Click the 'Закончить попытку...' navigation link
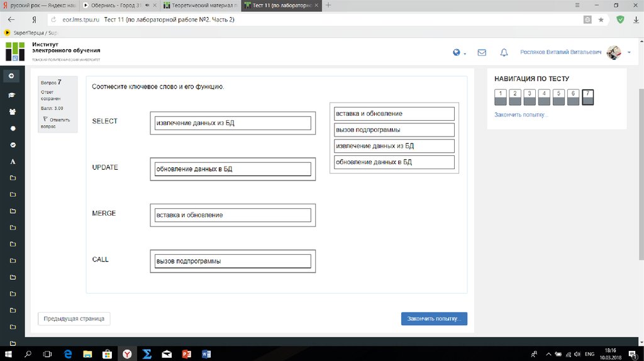The height and width of the screenshot is (361, 644). click(521, 115)
